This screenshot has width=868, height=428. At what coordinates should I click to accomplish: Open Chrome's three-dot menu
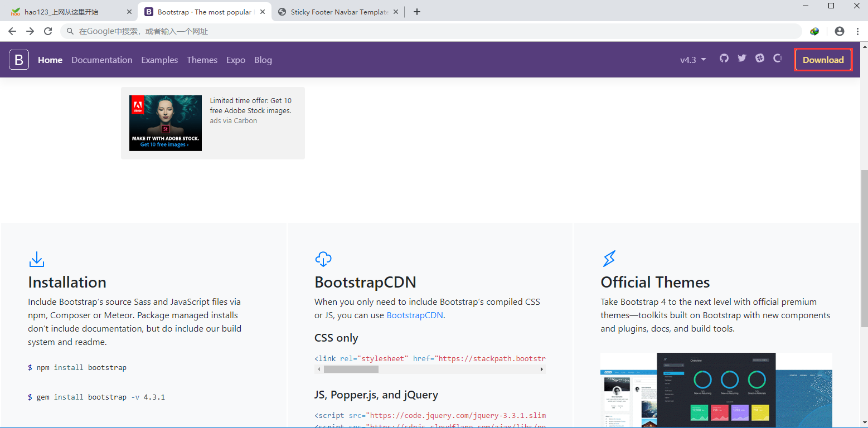click(x=856, y=32)
